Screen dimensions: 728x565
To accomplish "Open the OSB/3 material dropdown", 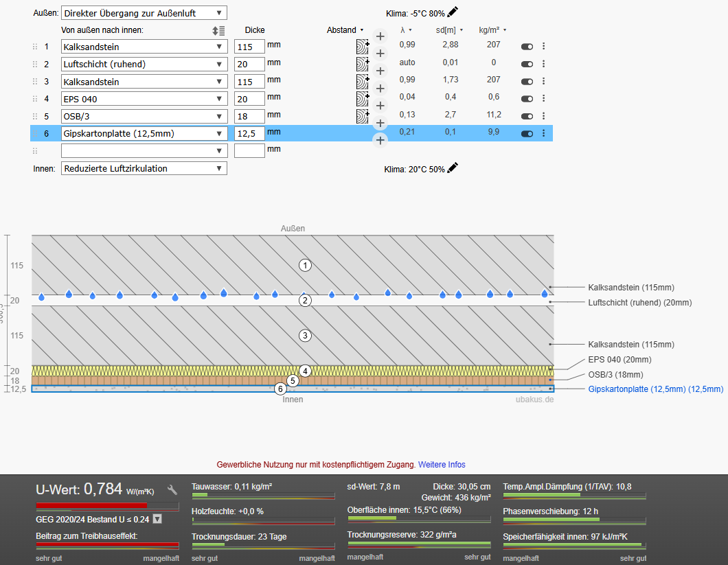I will point(144,116).
